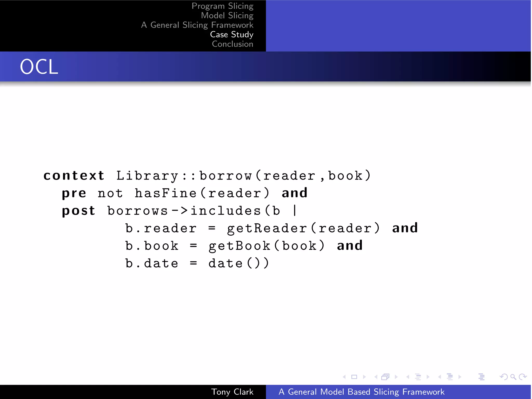Screen dimensions: 532x399
Task: Click the 'context' keyword in the code
Action: click(x=74, y=176)
